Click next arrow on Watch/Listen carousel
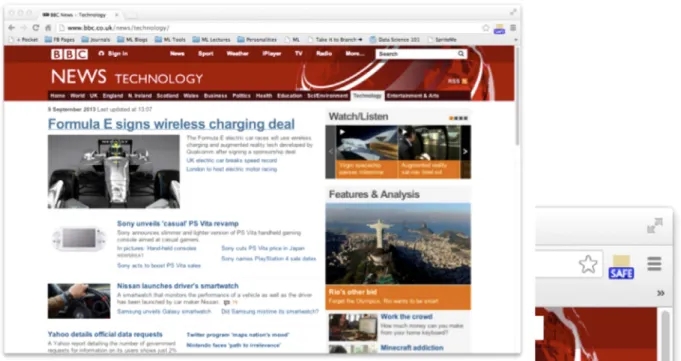This screenshot has height=361, width=681. pyautogui.click(x=465, y=152)
